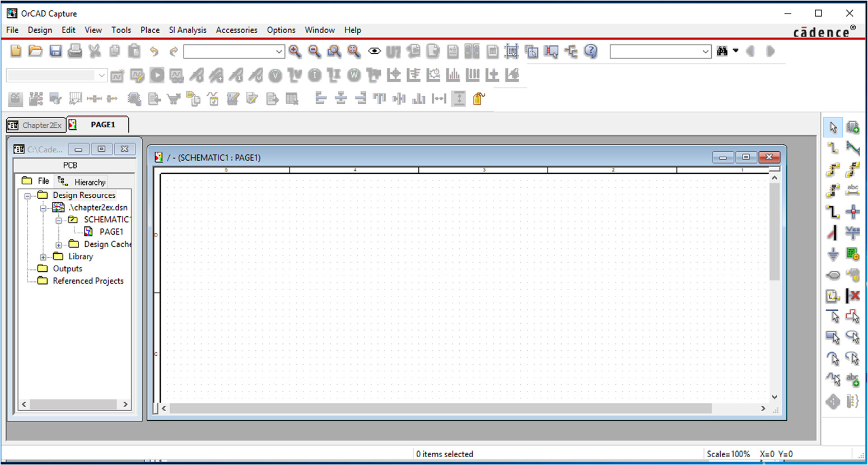This screenshot has height=465, width=868.
Task: Select PAGE1 in the project tree
Action: pos(111,232)
